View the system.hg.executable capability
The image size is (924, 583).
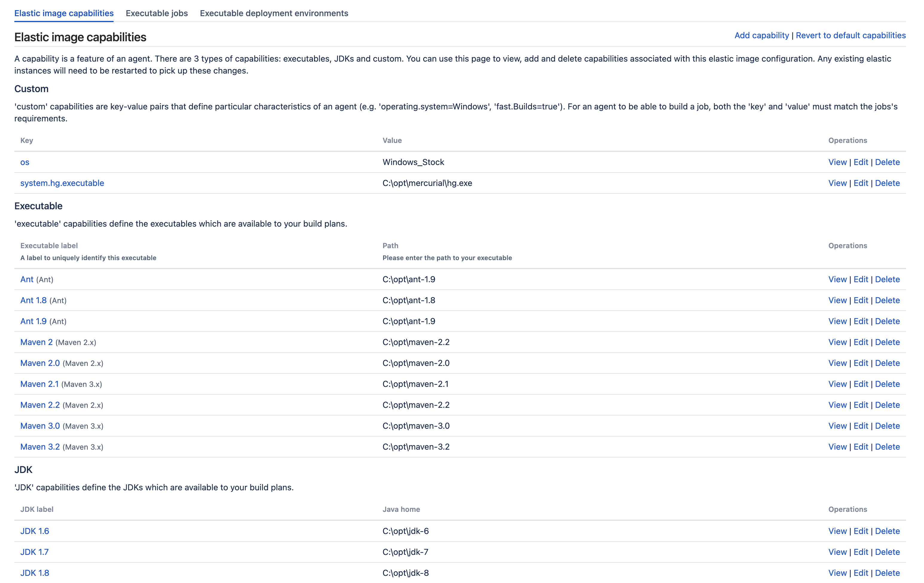click(x=837, y=183)
